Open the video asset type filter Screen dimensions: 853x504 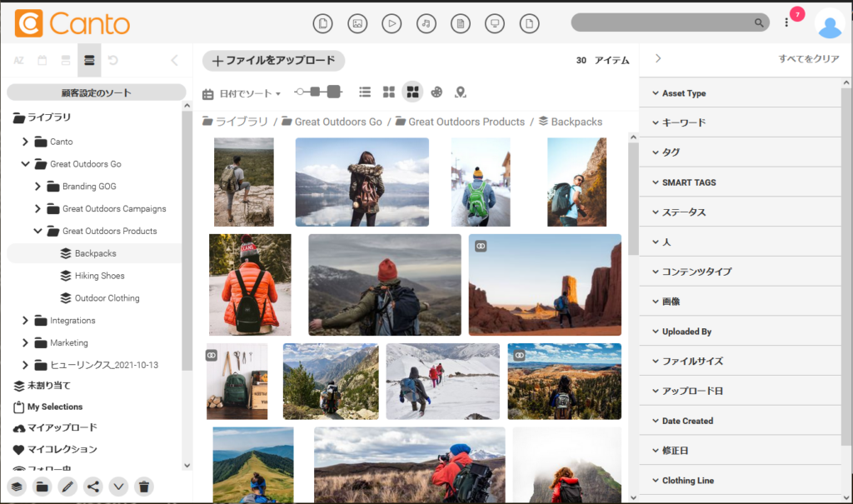click(392, 24)
